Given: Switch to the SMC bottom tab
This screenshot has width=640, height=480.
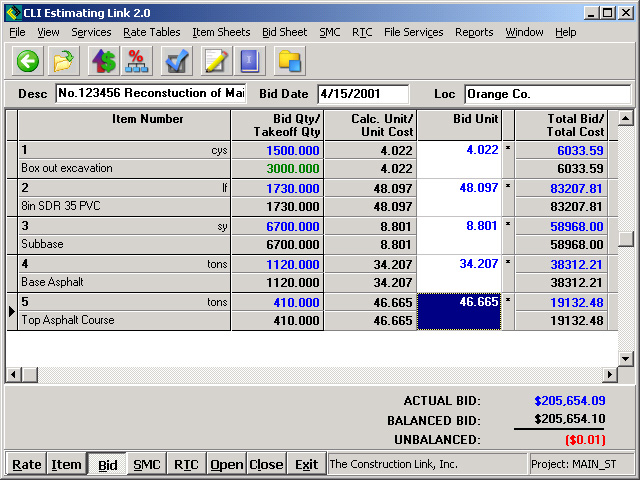Looking at the screenshot, I should pos(147,464).
